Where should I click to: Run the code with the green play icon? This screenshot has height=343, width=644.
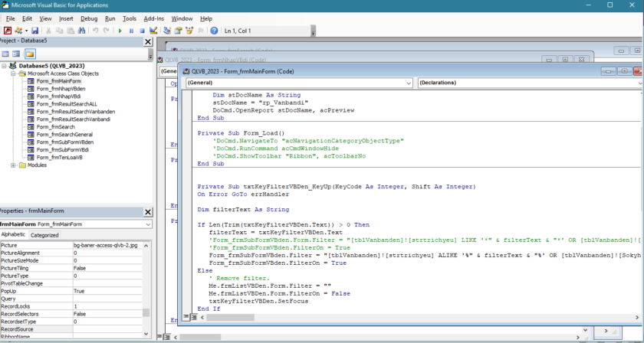tap(120, 31)
